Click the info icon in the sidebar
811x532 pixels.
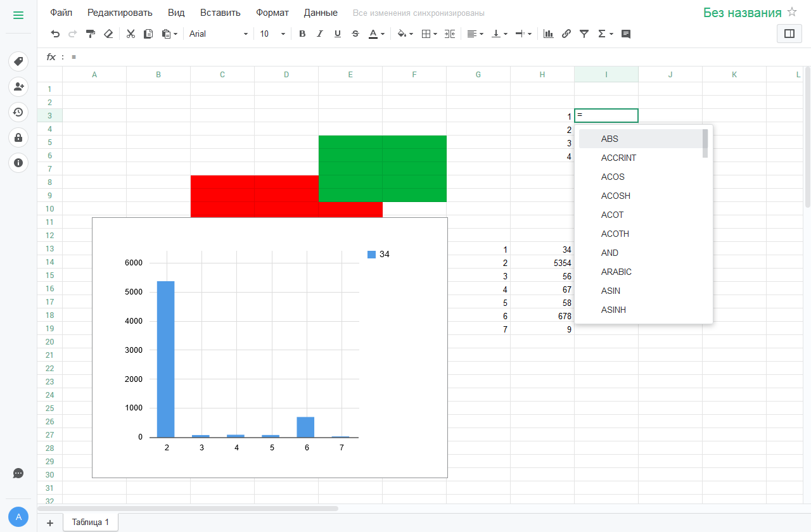[18, 163]
